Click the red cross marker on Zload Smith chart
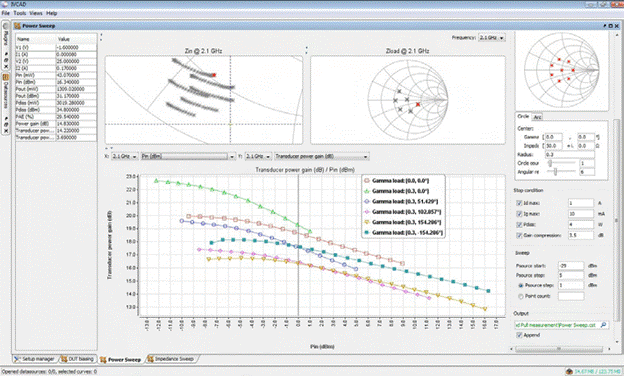Viewport: 624px width, 376px height. tap(418, 104)
